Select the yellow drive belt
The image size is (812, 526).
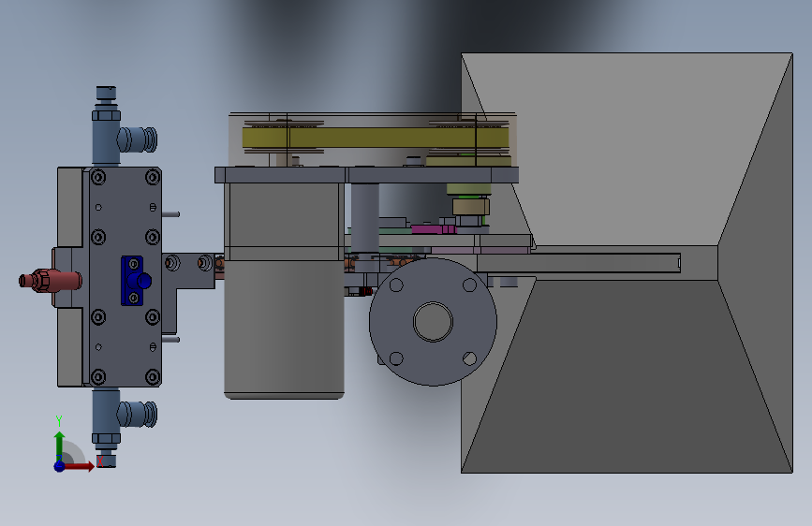coord(376,138)
